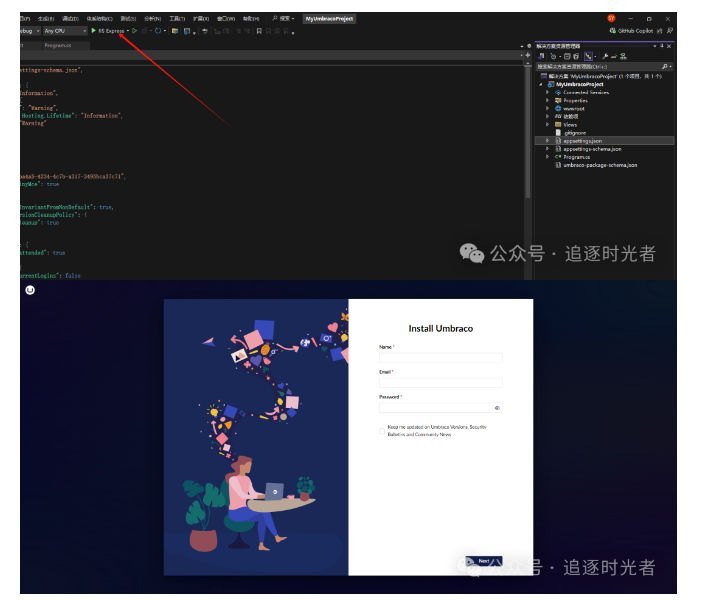Open the Debug configuration dropdown
The image size is (718, 600).
(x=38, y=31)
